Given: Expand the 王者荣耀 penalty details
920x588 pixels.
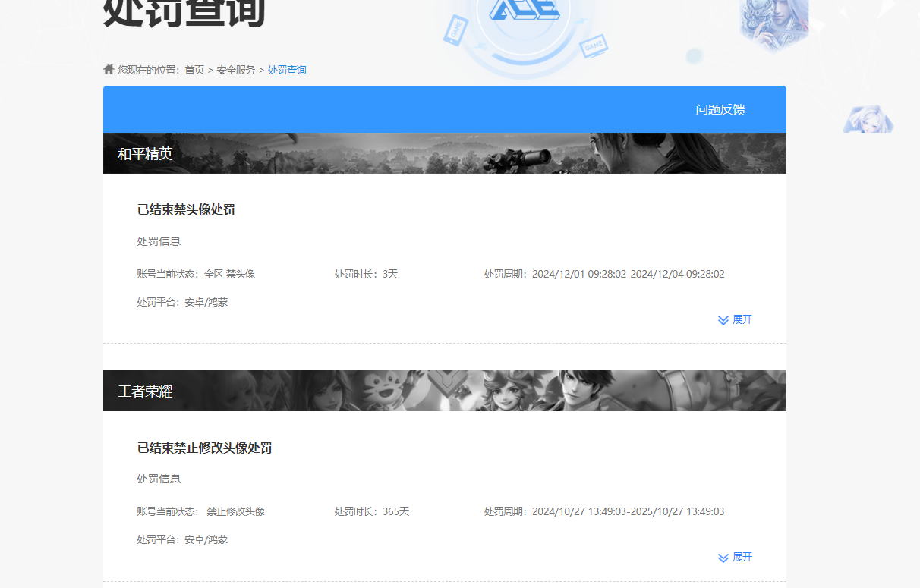Looking at the screenshot, I should click(735, 557).
